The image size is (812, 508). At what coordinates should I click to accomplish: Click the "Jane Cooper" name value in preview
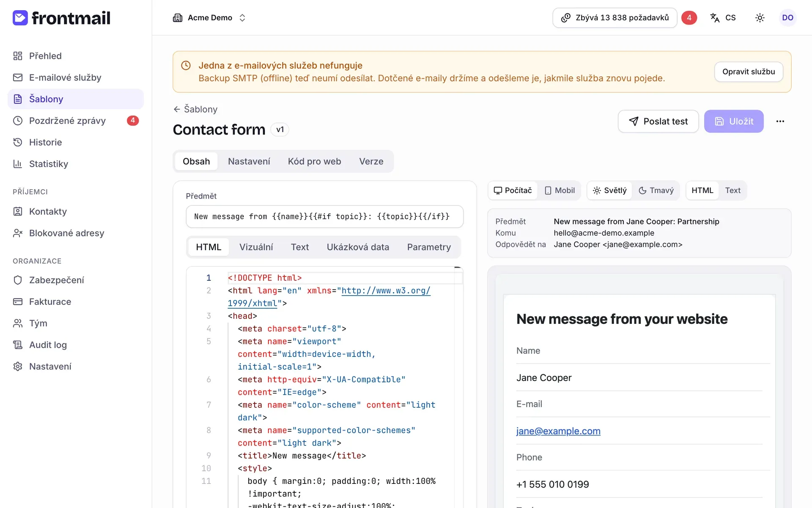544,378
